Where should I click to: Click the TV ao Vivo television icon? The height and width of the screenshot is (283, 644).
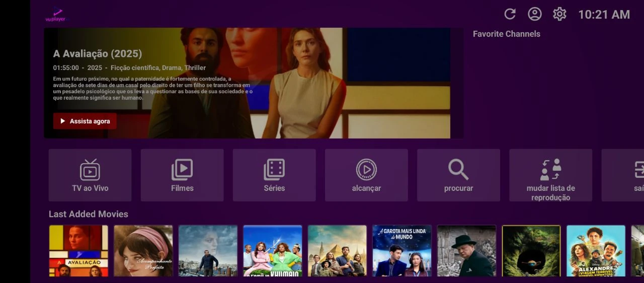pos(90,170)
